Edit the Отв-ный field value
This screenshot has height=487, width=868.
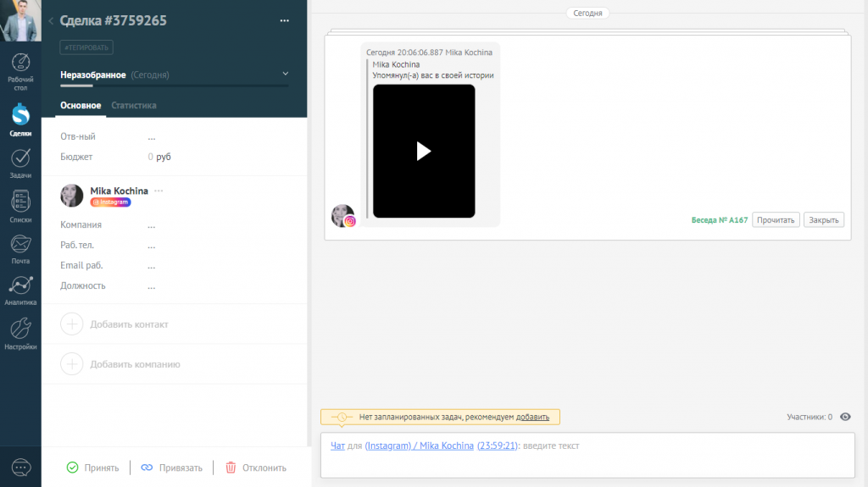[152, 136]
